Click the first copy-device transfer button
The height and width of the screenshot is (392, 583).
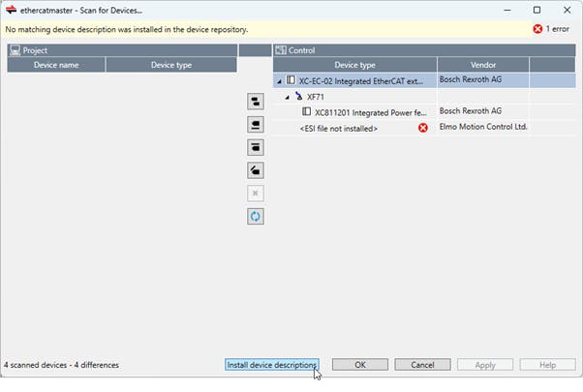tap(256, 102)
